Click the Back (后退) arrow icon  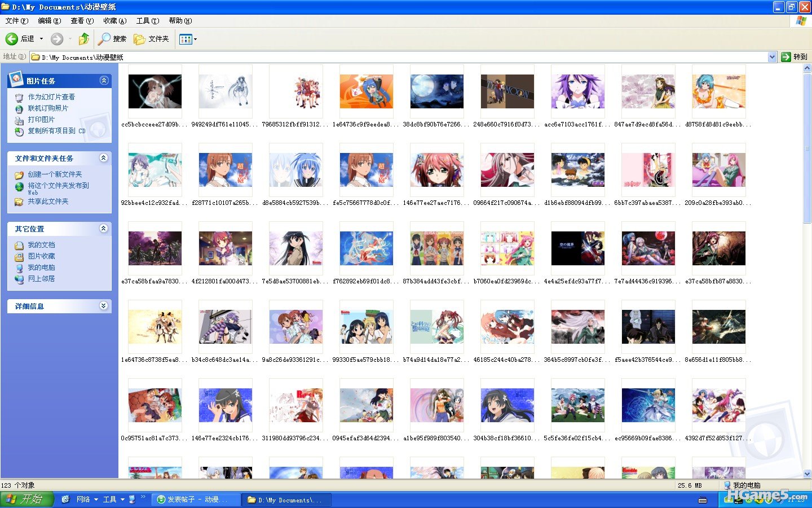click(12, 39)
